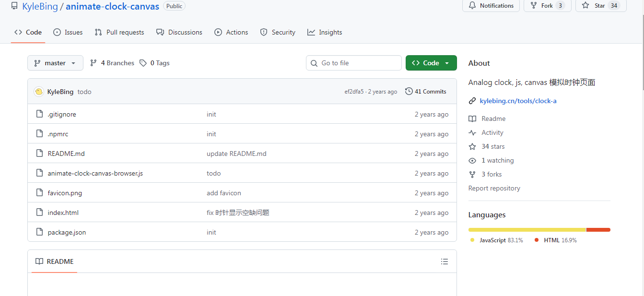Open the Issues tab
This screenshot has width=644, height=296.
pyautogui.click(x=68, y=32)
